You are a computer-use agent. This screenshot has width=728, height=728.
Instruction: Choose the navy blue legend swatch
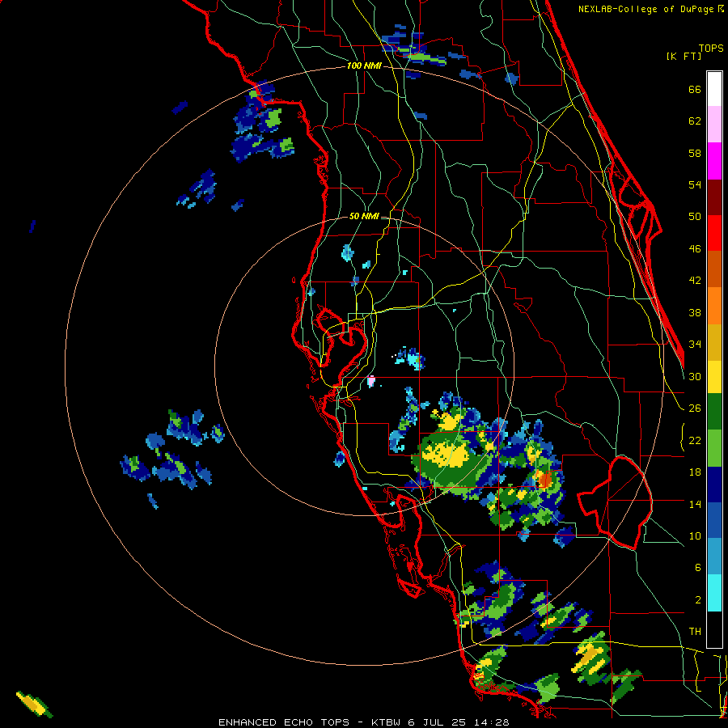point(714,485)
